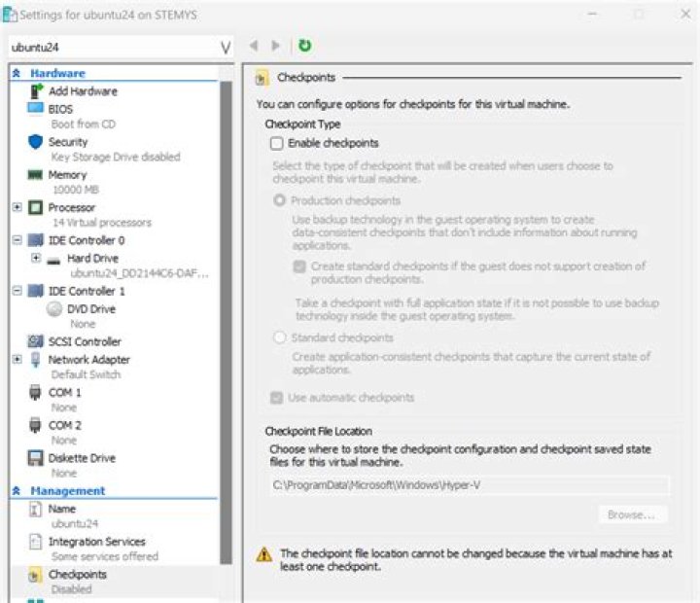Select the IDE Controller 0 icon

(36, 240)
